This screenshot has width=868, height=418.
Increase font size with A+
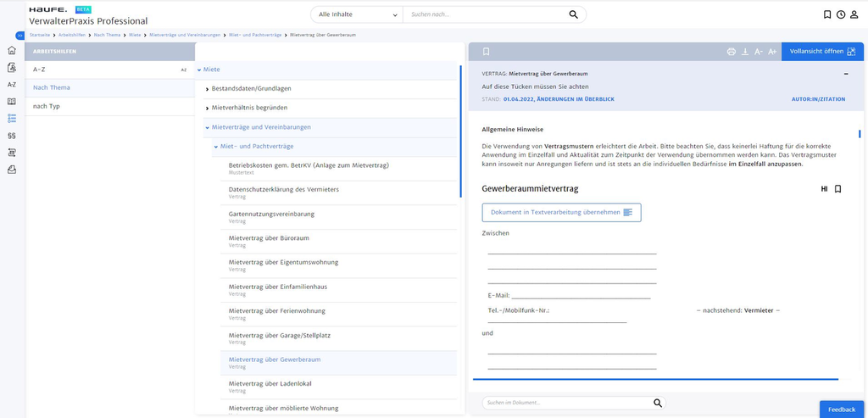[x=772, y=52]
